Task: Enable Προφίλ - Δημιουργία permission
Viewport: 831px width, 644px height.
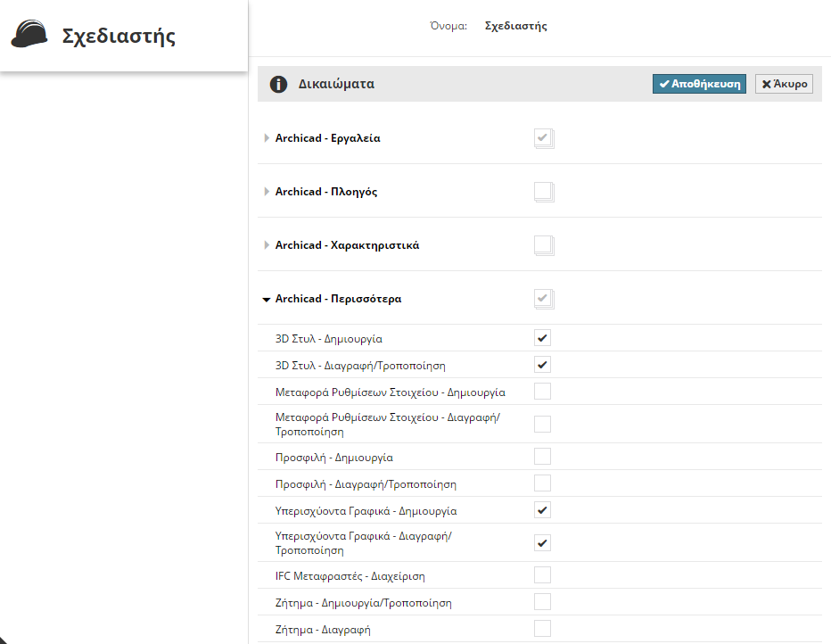Action: [542, 457]
